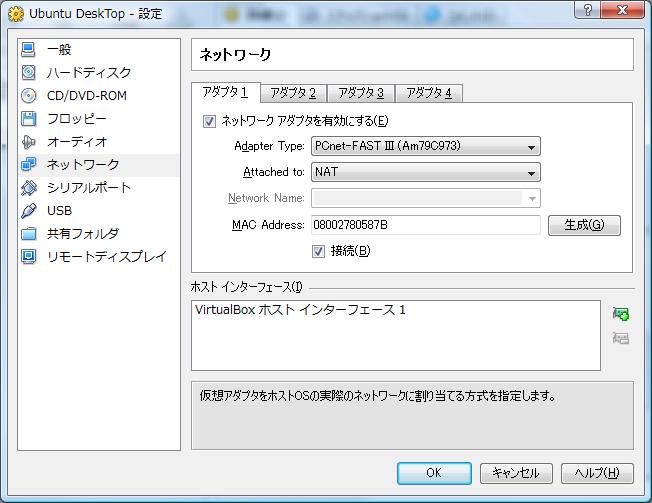Open the リモートディスプレイ category label

pyautogui.click(x=106, y=256)
